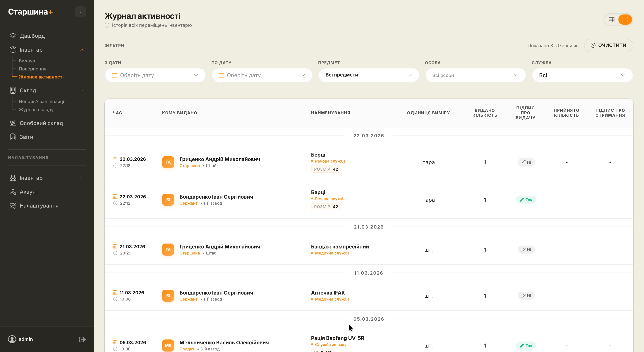Expand the settings Інвентар section
Image resolution: width=644 pixels, height=352 pixels.
[82, 178]
